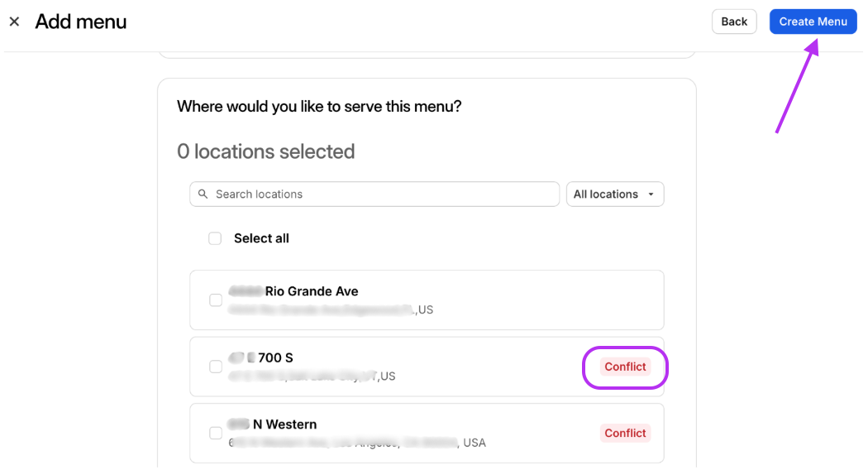
Task: Click the N Western location name
Action: point(284,424)
